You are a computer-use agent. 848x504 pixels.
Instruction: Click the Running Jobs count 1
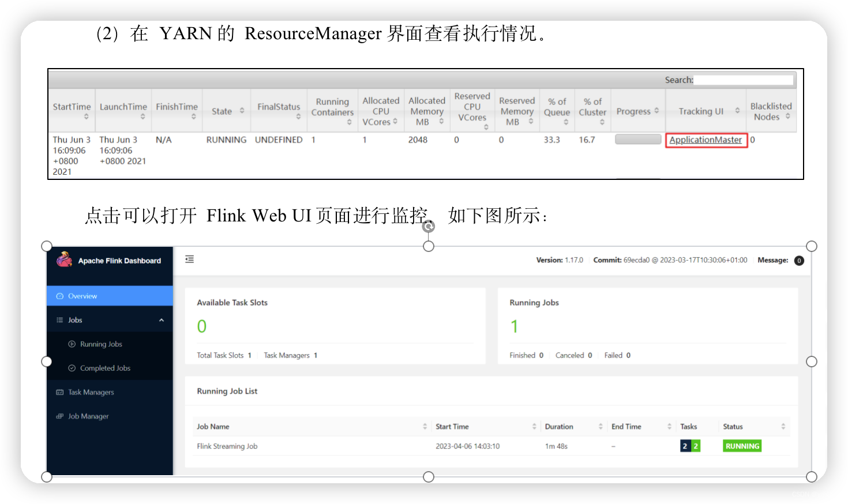514,327
